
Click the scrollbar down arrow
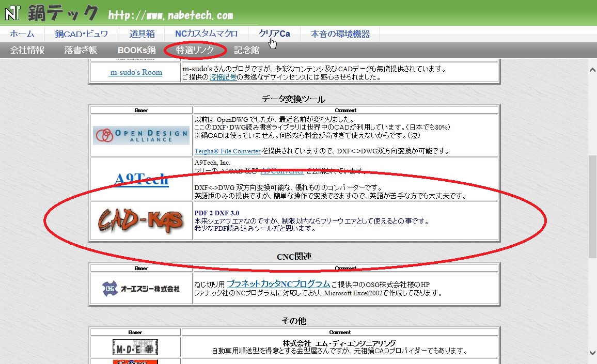pos(592,353)
